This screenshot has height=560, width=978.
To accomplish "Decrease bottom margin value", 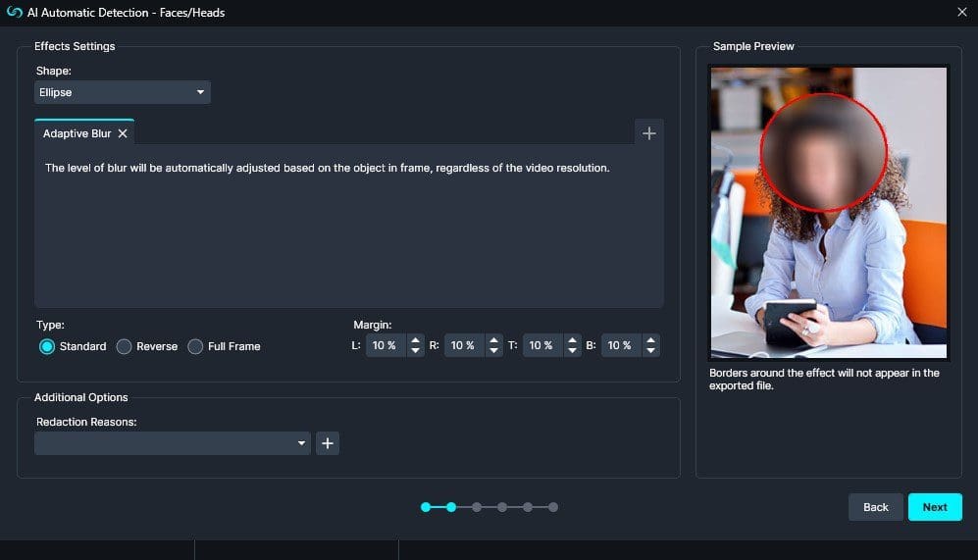I will point(650,351).
